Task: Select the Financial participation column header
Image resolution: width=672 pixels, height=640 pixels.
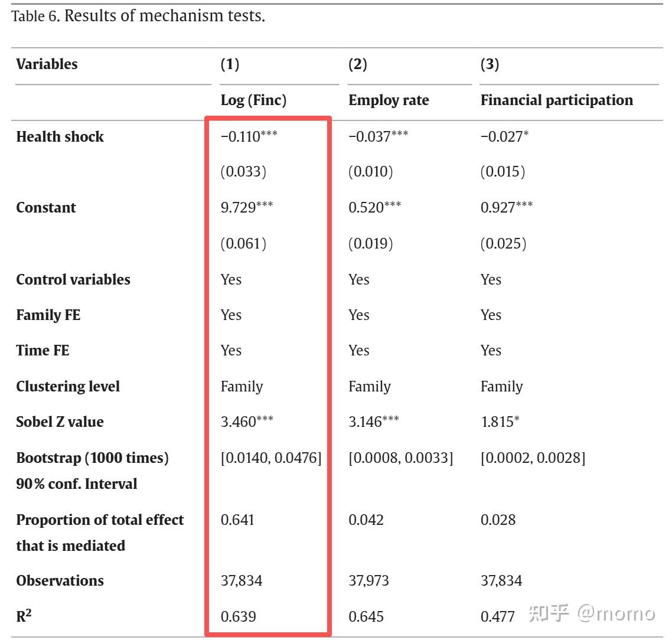Action: coord(556,100)
